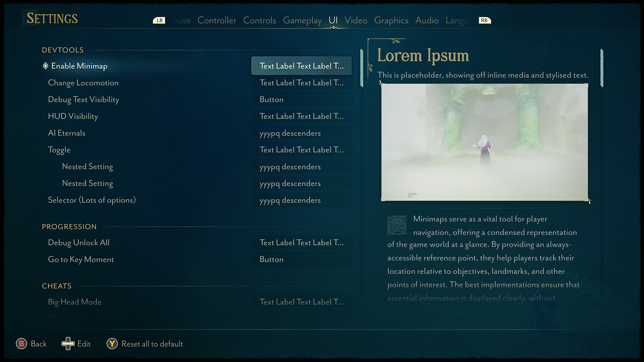Open Selector (Lots of options) value

coord(301,200)
